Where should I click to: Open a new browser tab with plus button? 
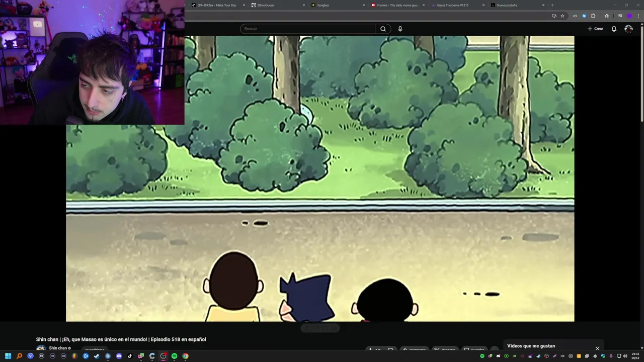(552, 5)
